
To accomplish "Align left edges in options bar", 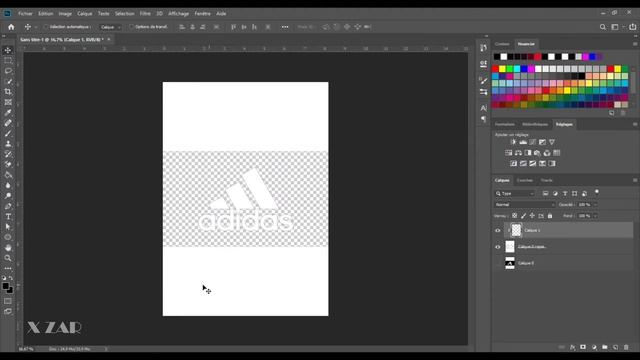I will [x=182, y=27].
